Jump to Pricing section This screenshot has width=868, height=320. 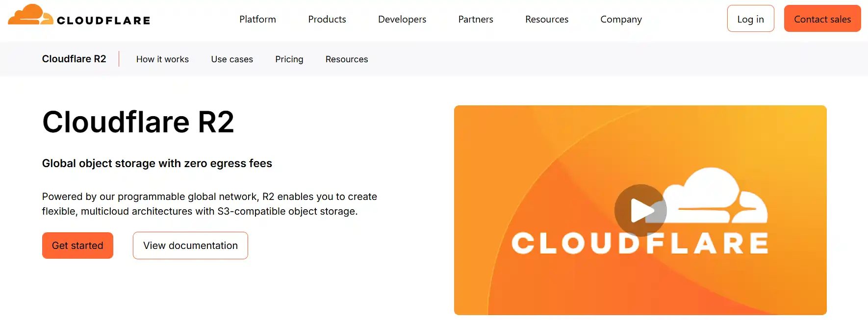289,59
